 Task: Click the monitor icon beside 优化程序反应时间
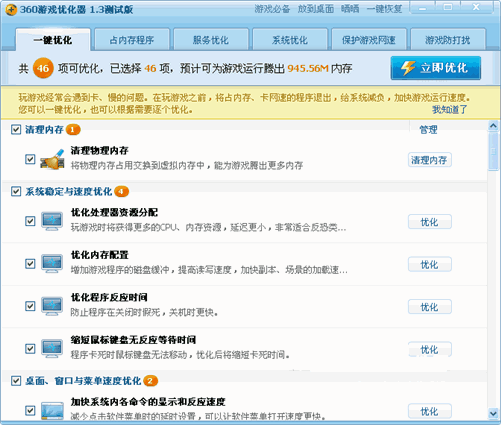coord(52,306)
